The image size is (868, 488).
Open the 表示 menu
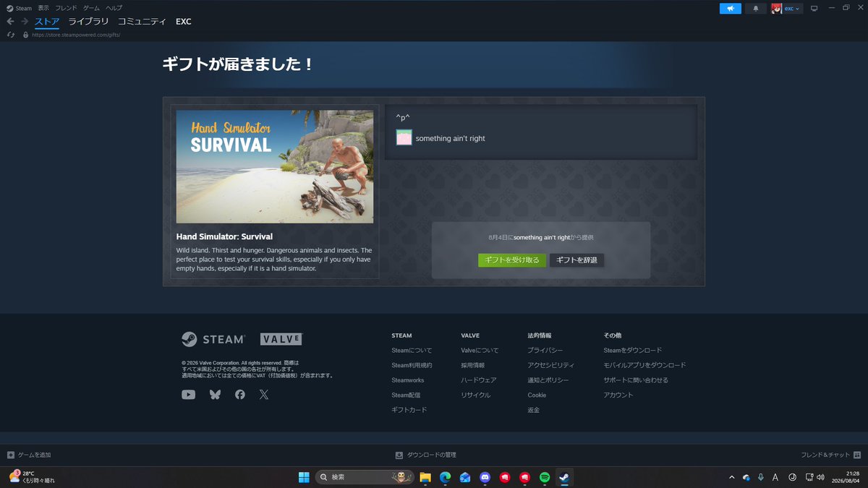pyautogui.click(x=43, y=8)
